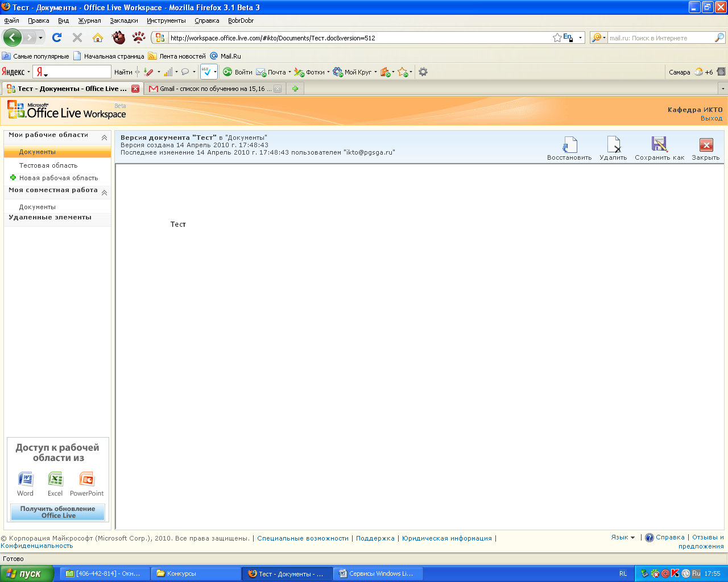
Task: Click the пуск Start button
Action: click(27, 573)
